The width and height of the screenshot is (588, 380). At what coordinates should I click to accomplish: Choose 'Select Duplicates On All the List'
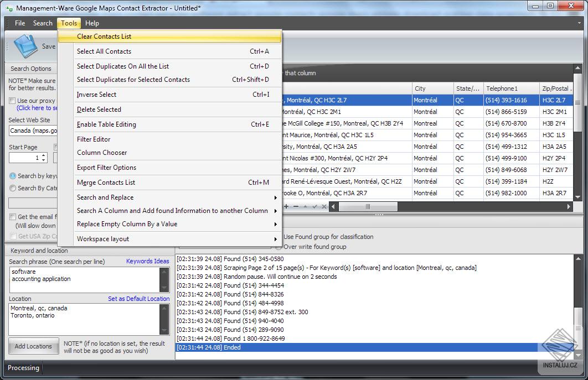coord(169,66)
